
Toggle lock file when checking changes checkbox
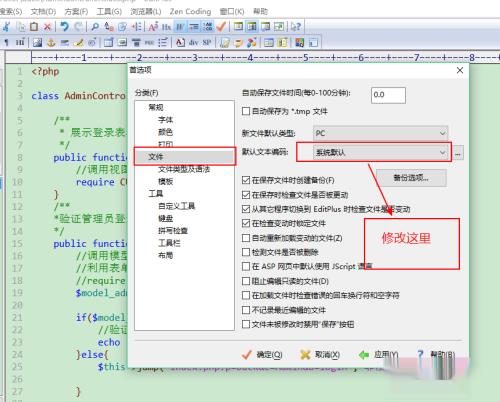click(x=246, y=223)
